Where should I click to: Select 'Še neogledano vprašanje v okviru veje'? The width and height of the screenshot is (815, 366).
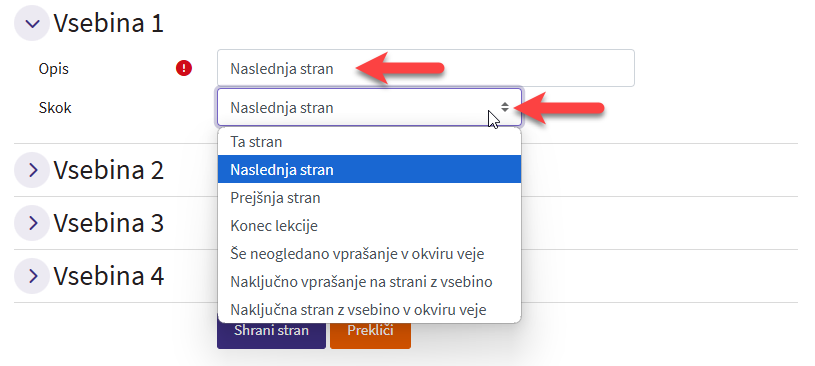click(x=369, y=254)
